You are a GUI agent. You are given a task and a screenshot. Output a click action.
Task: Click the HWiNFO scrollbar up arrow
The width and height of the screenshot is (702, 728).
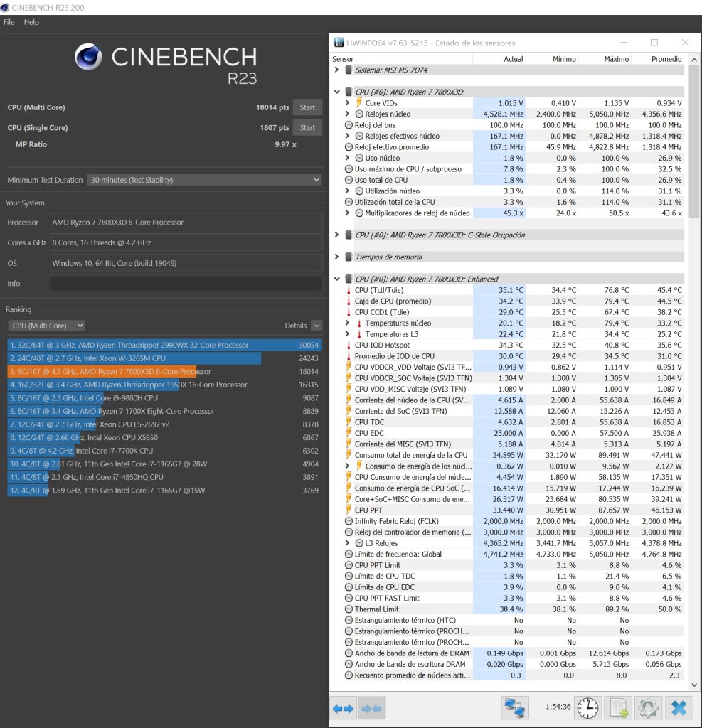click(693, 60)
